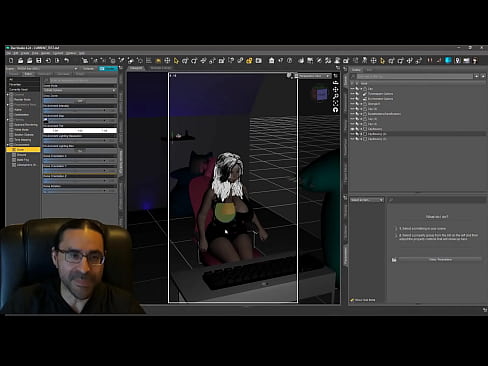Screen dimensions: 488x366
Task: Toggle eye icon for fourth scene item
Action: (352, 104)
